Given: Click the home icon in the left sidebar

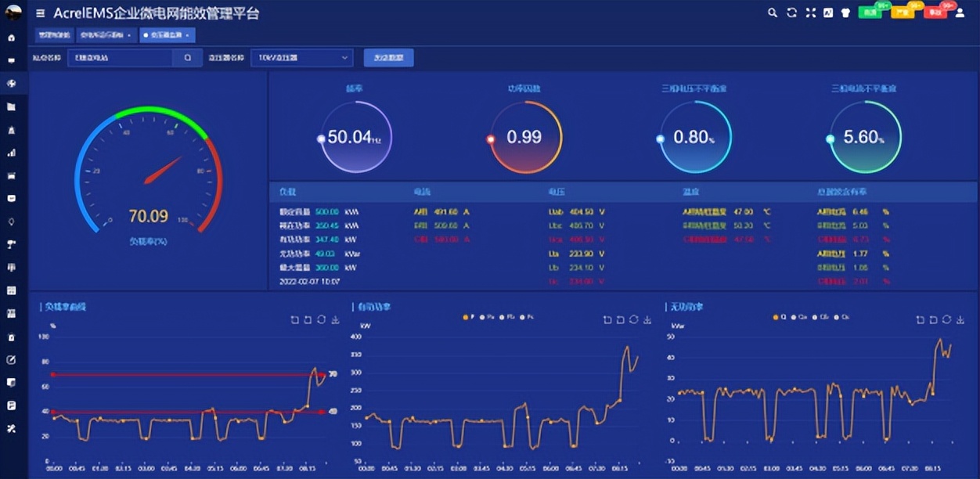Looking at the screenshot, I should click(11, 38).
